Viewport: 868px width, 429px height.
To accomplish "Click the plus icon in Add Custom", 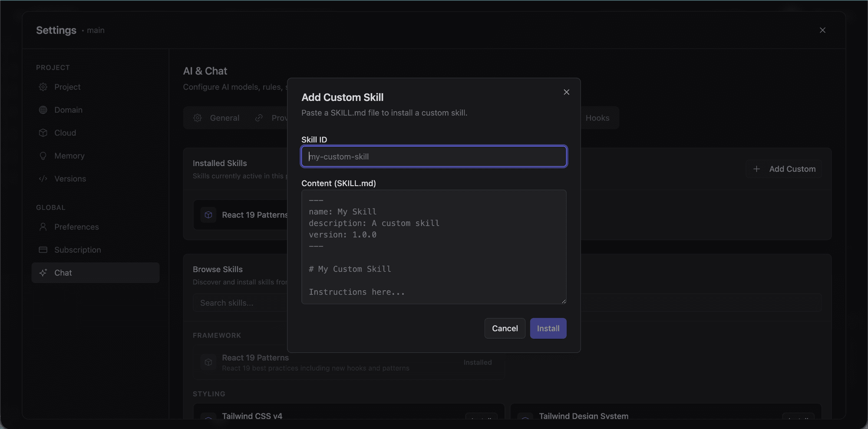I will pos(756,169).
